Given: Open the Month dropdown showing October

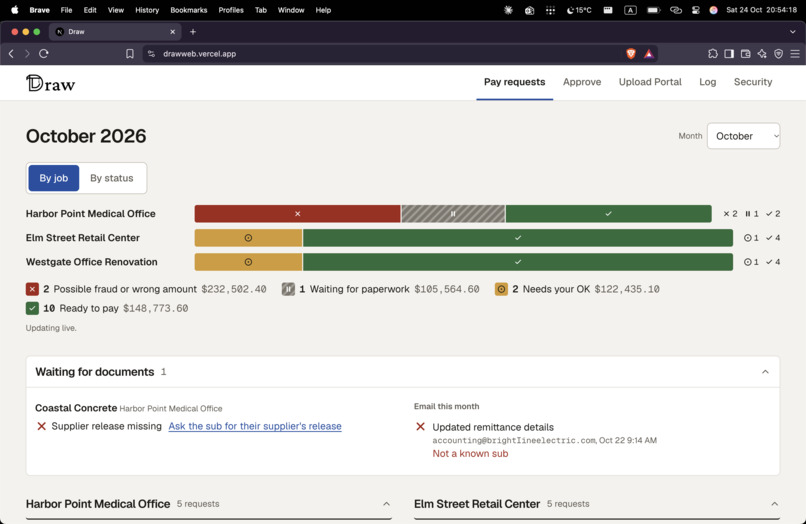Looking at the screenshot, I should coord(743,136).
